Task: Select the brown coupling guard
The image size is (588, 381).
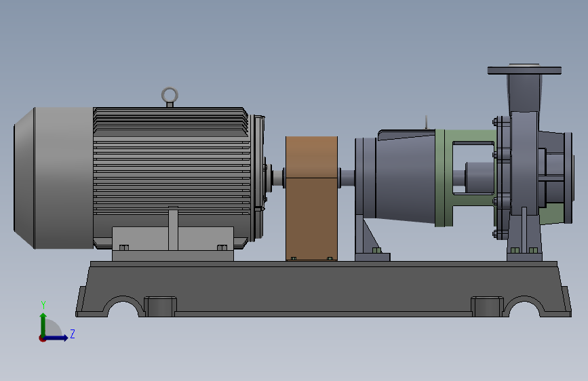Action: [x=311, y=199]
